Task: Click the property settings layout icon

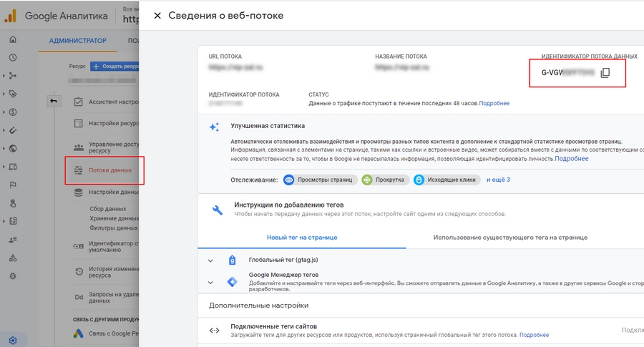Action: coord(78,123)
